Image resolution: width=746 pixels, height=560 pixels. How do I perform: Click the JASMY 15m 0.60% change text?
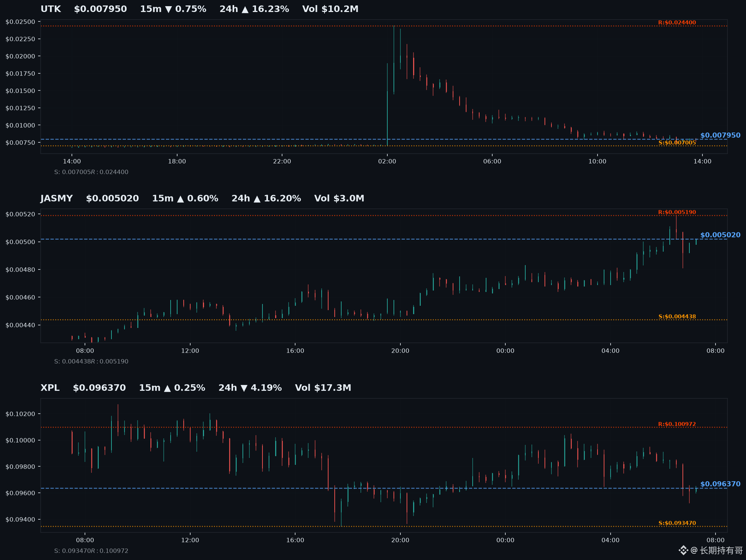pos(185,199)
